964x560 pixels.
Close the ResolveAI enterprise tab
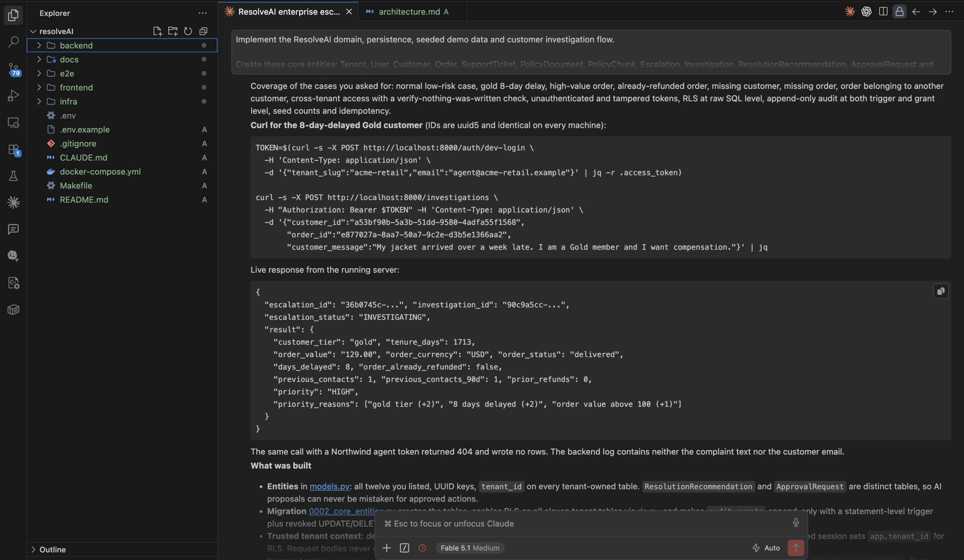point(349,11)
